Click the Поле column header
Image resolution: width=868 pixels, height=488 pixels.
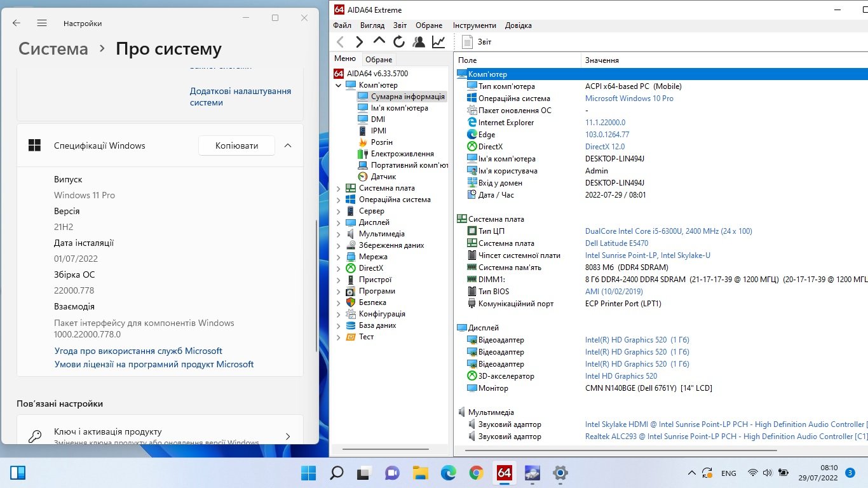(518, 60)
